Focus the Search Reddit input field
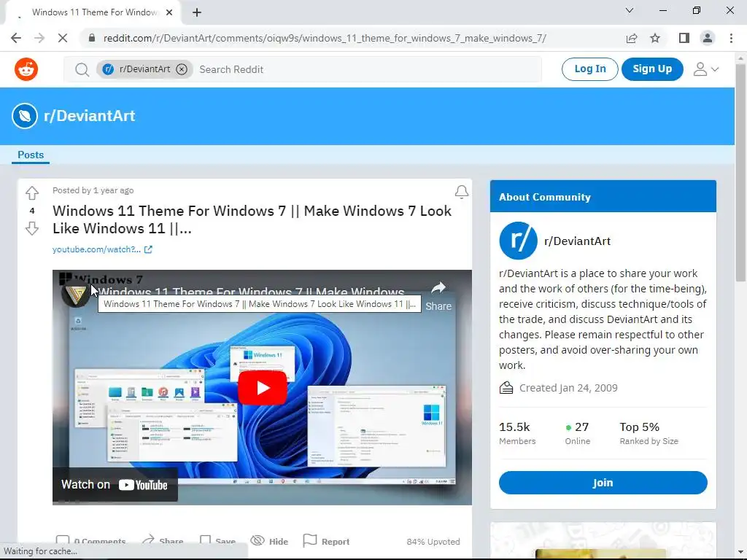 pos(367,69)
